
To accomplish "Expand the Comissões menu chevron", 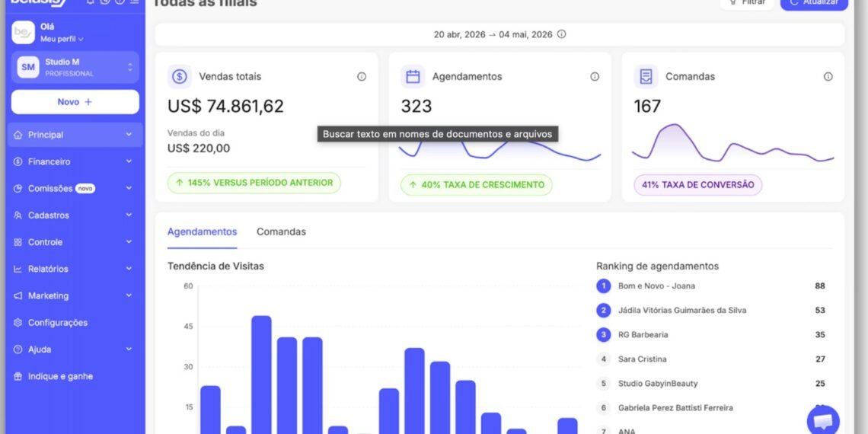I will tap(129, 188).
